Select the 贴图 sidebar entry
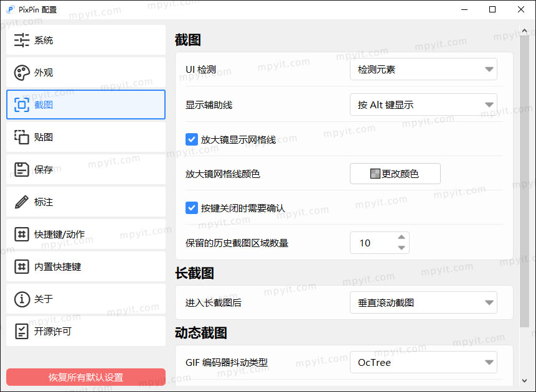The width and height of the screenshot is (536, 392). point(86,137)
